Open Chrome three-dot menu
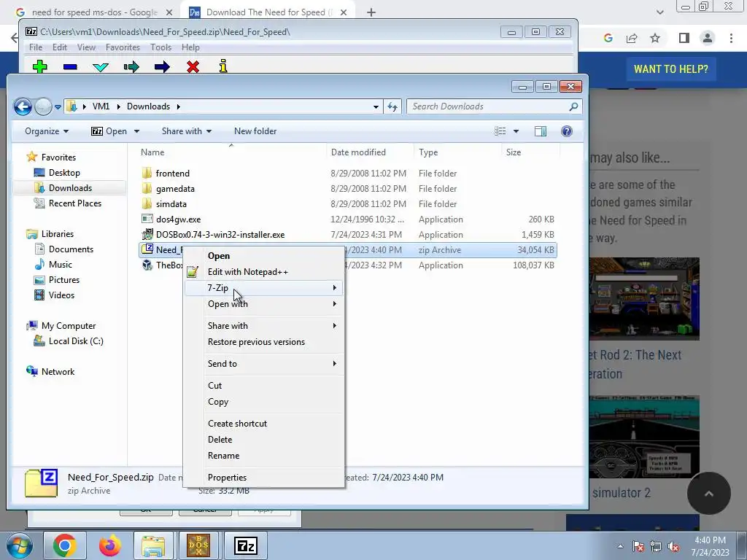Image resolution: width=747 pixels, height=560 pixels. pyautogui.click(x=731, y=38)
